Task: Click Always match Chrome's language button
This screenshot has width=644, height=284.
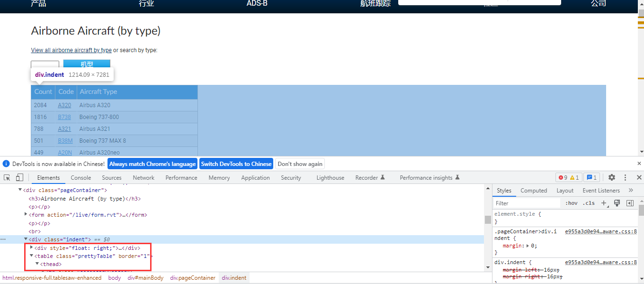Action: pyautogui.click(x=152, y=164)
